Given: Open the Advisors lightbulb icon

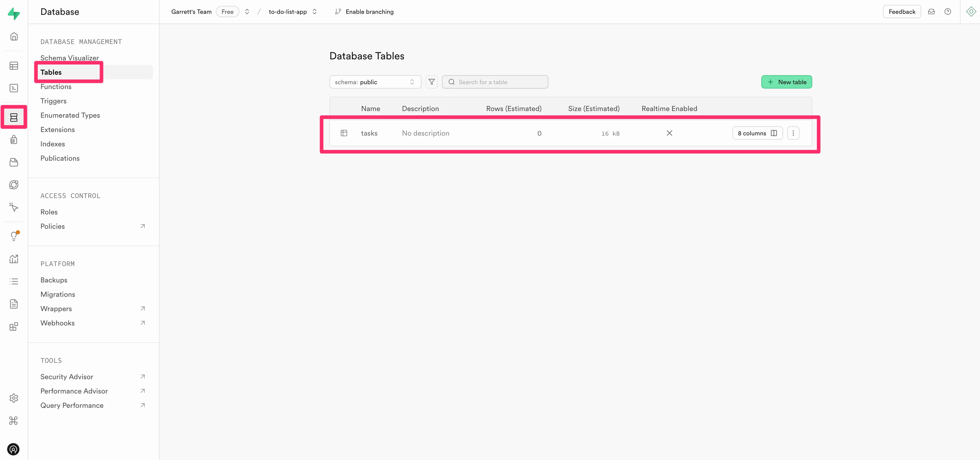Looking at the screenshot, I should 14,236.
